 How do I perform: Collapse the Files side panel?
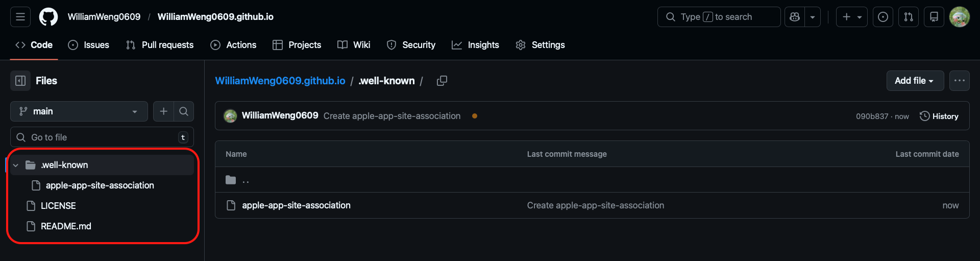20,81
